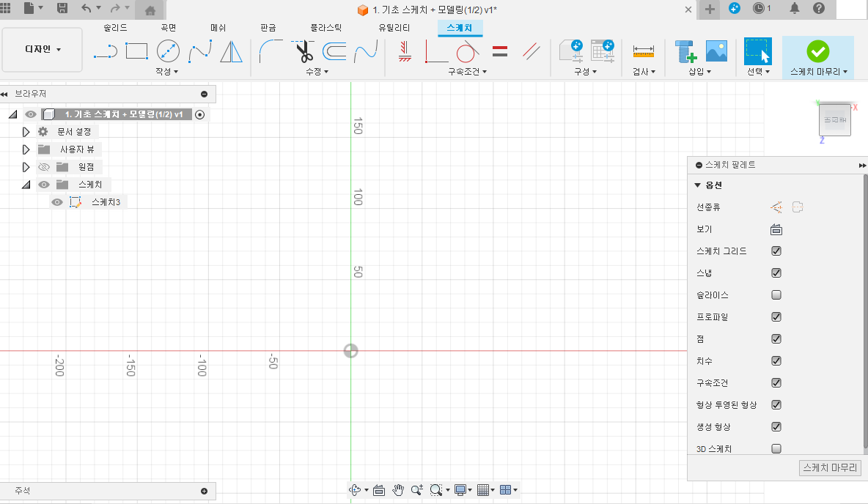This screenshot has width=868, height=504.
Task: Click the Selection tool icon
Action: (x=758, y=51)
